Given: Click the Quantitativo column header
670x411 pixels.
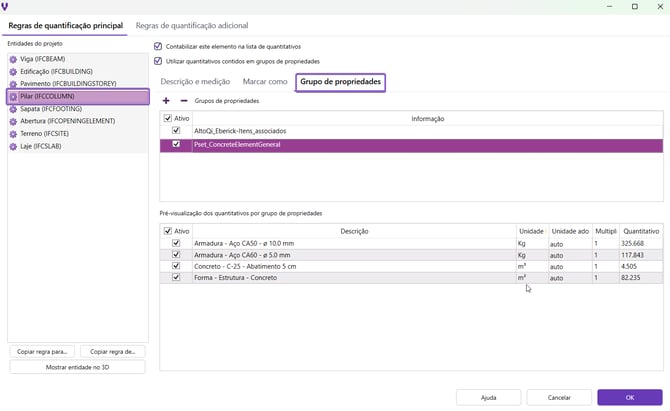Looking at the screenshot, I should 641,231.
